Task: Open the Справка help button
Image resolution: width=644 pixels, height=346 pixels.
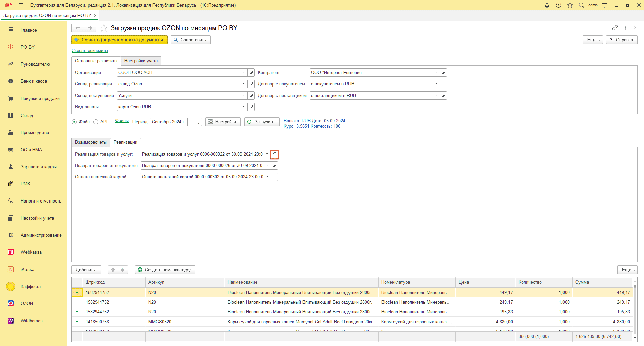Action: click(x=622, y=40)
